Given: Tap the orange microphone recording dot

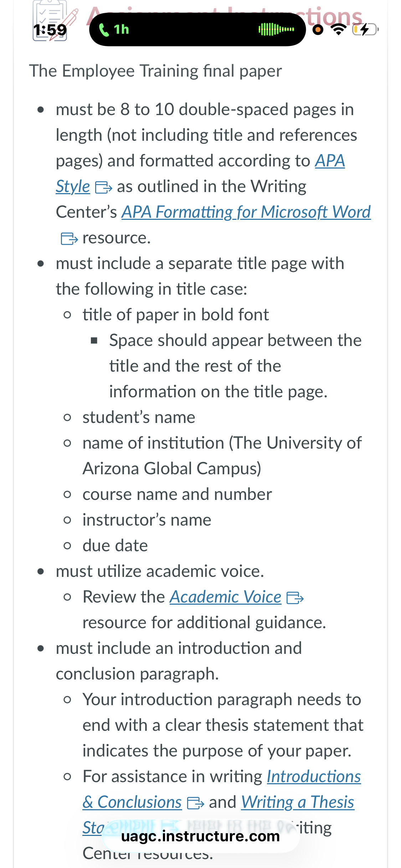Looking at the screenshot, I should [318, 30].
